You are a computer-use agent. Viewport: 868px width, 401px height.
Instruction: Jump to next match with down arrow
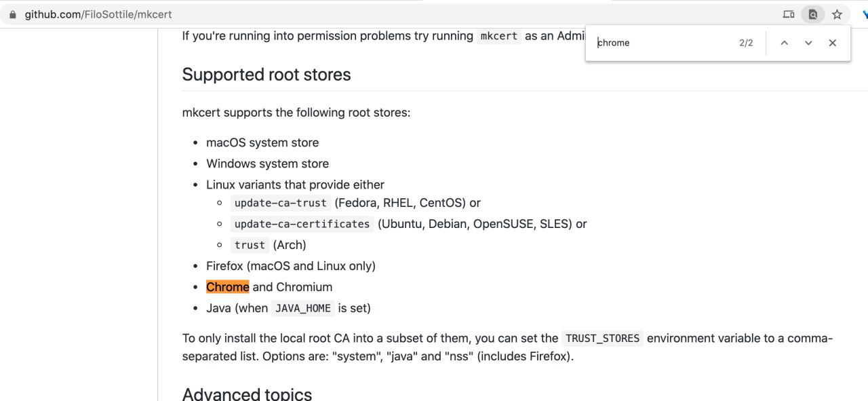pos(808,43)
